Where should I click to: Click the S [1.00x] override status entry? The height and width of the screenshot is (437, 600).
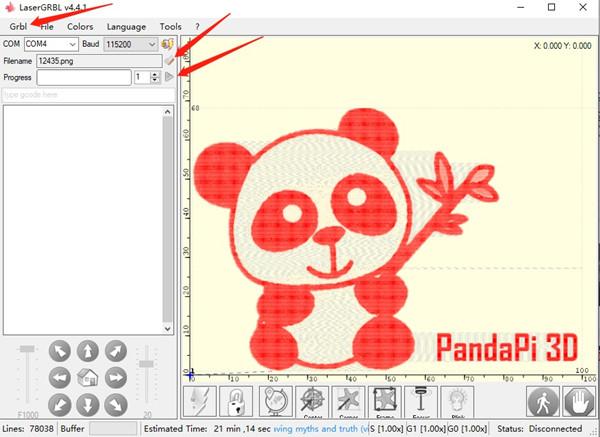(x=386, y=429)
